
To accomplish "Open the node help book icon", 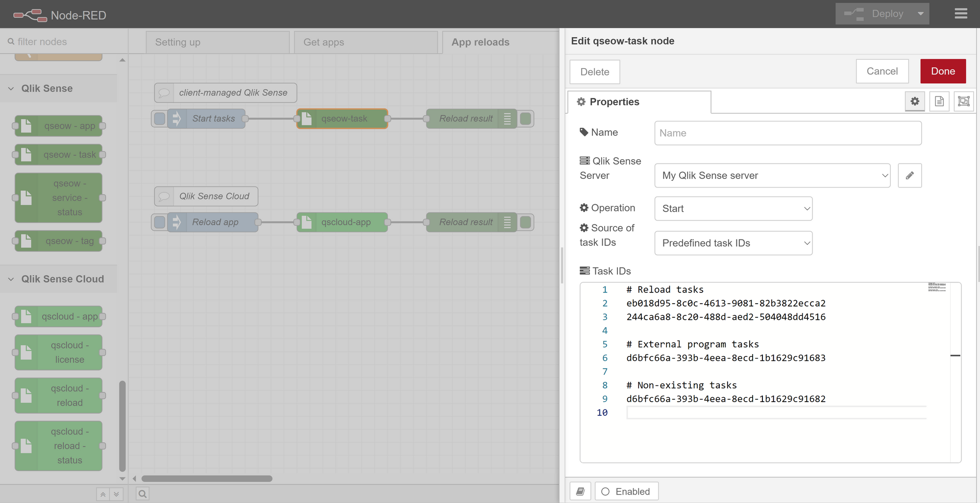I will 580,492.
